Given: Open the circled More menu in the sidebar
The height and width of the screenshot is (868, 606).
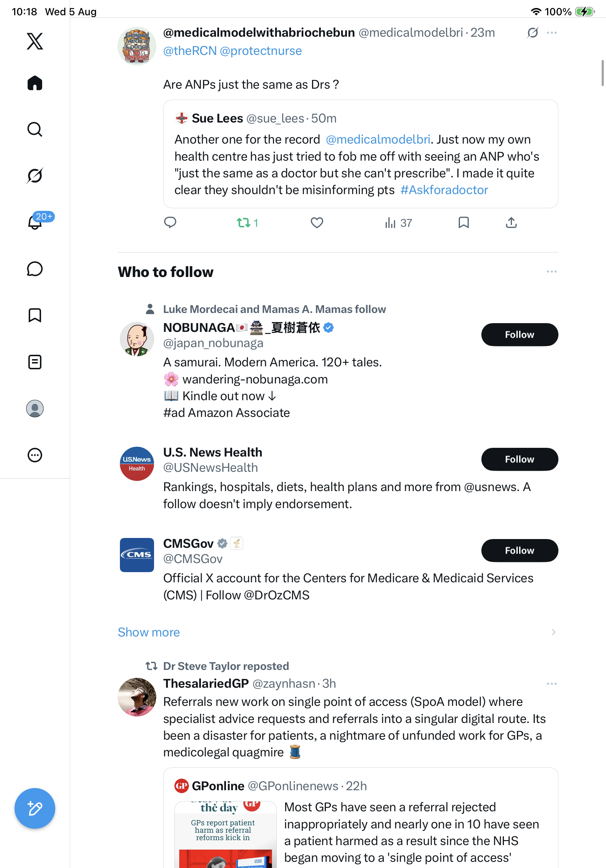Looking at the screenshot, I should 35,455.
